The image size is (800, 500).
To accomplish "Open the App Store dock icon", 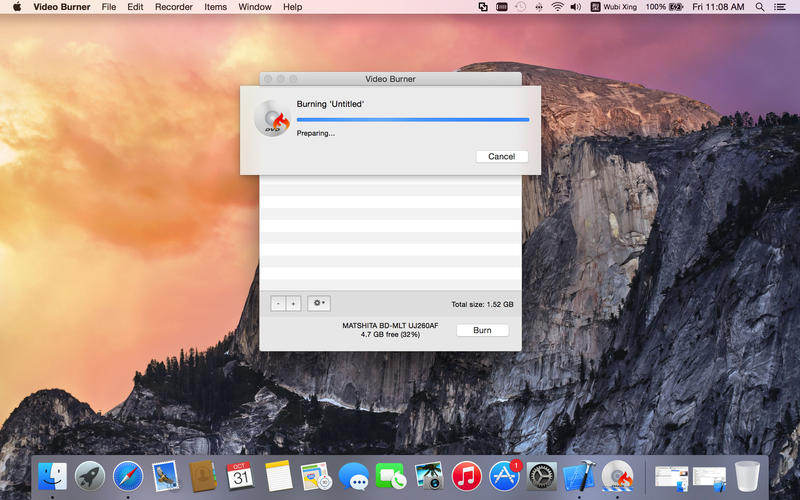I will tap(504, 475).
